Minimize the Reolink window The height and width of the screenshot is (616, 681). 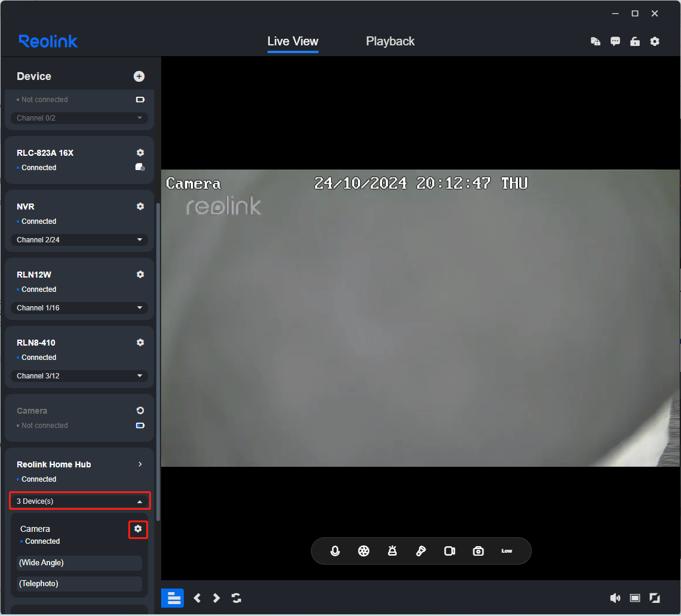coord(615,14)
